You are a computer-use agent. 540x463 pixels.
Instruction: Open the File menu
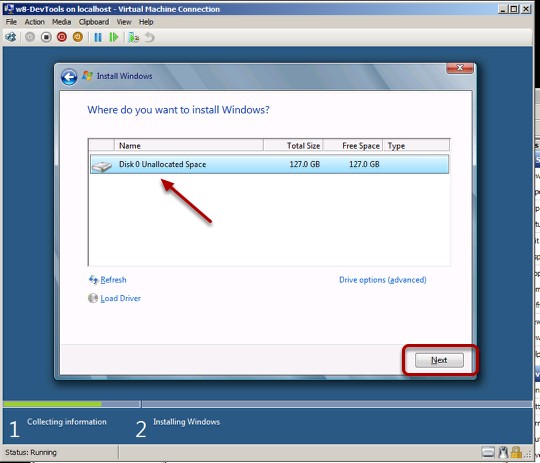click(11, 22)
